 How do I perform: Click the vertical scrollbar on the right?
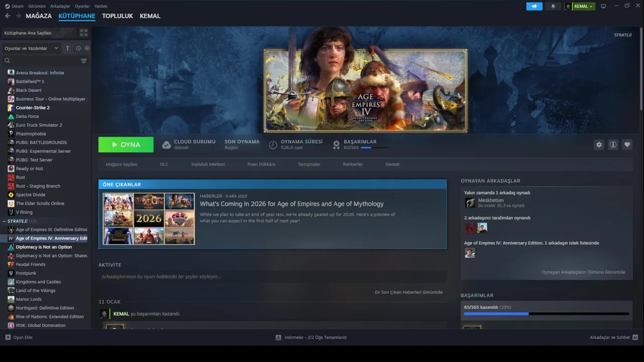pyautogui.click(x=641, y=68)
